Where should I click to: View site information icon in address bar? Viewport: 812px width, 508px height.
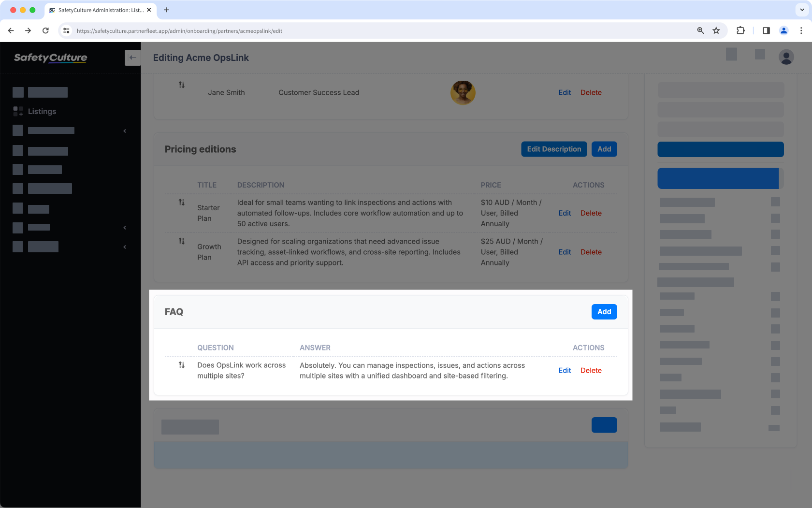click(67, 30)
